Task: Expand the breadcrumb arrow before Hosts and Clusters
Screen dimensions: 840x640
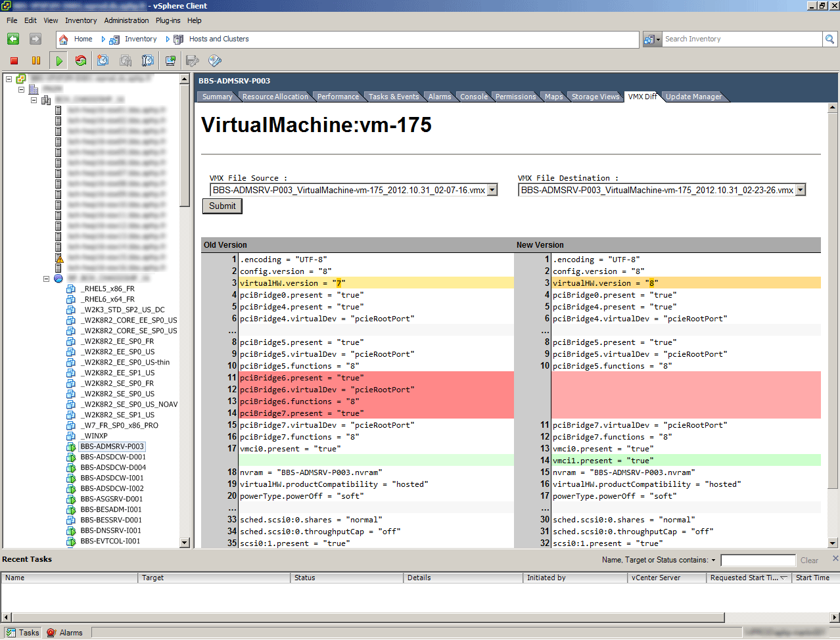Action: pos(168,39)
